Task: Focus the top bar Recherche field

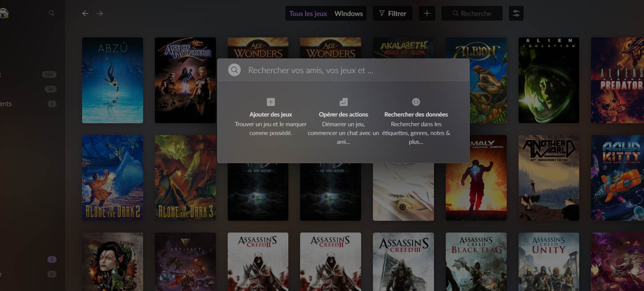Action: (x=472, y=13)
